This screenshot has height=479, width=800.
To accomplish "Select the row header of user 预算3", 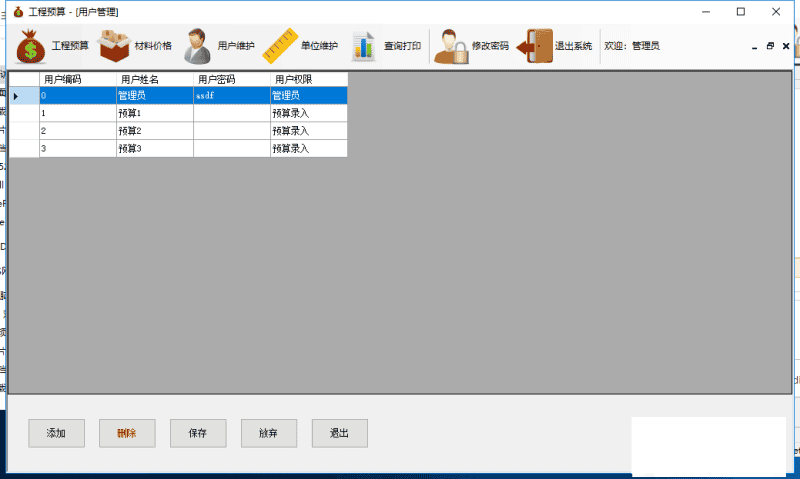I will 24,148.
